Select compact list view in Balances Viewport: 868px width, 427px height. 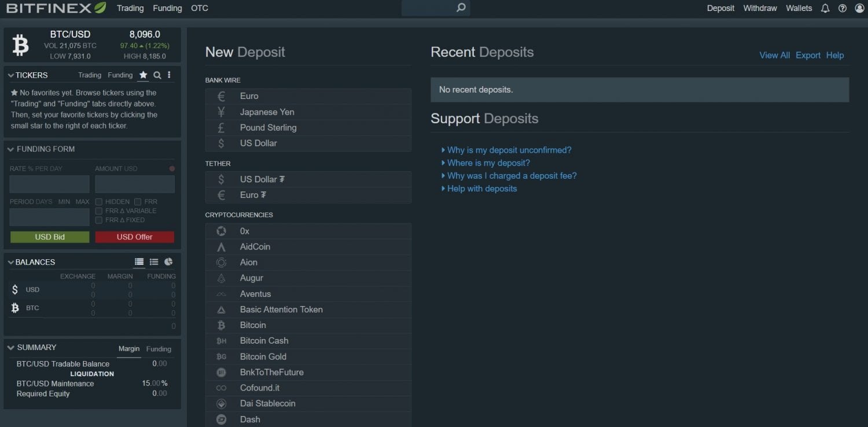pyautogui.click(x=154, y=262)
